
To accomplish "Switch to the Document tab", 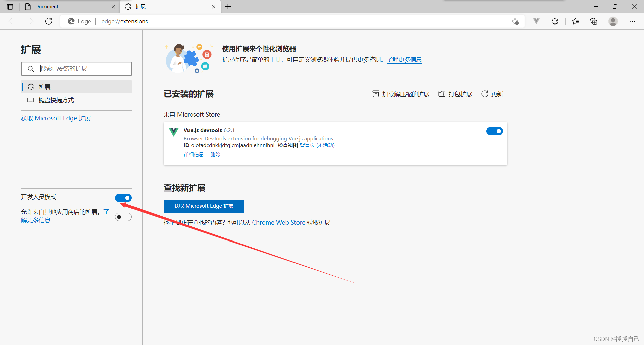I will click(70, 7).
